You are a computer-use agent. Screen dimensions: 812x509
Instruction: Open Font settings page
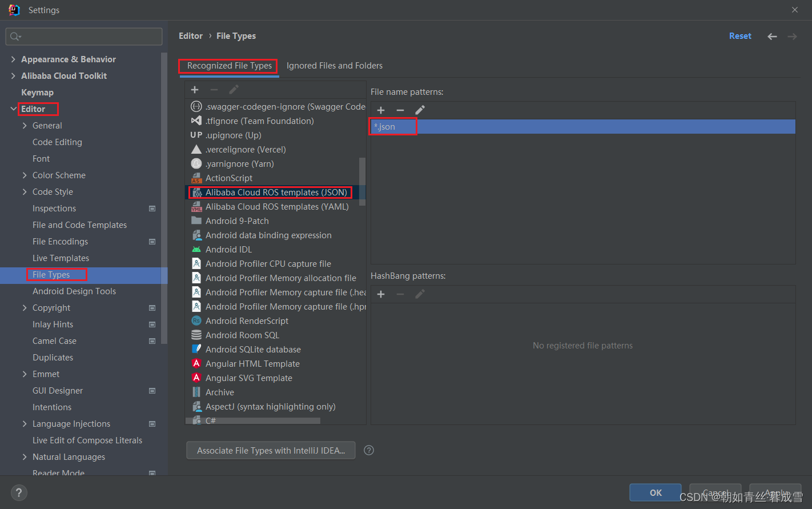41,159
